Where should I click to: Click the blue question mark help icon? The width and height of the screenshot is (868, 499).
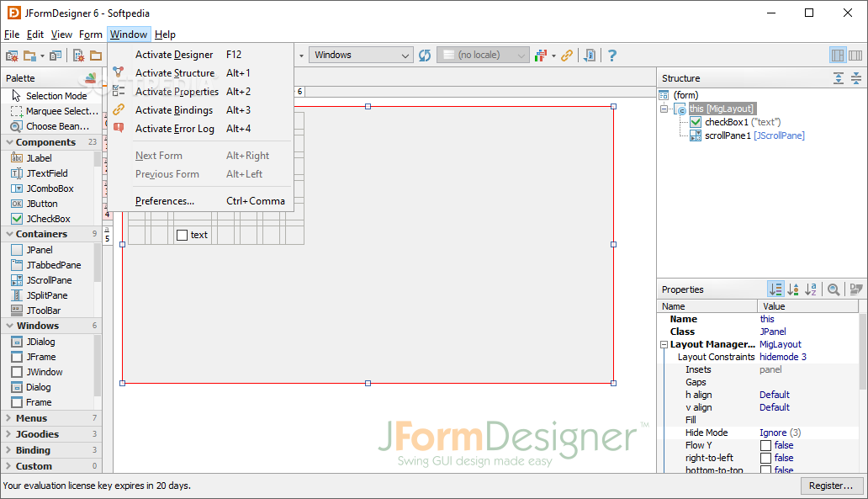[611, 56]
